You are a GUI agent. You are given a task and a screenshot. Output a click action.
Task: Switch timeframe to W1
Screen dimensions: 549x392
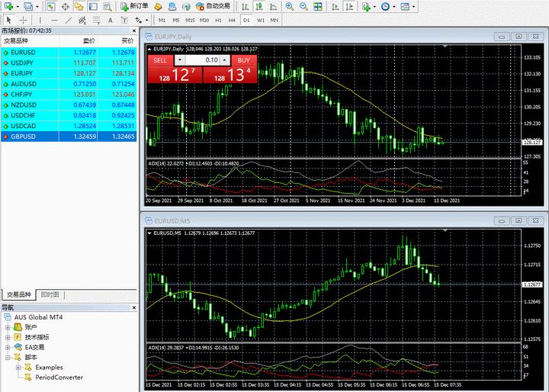click(x=261, y=21)
